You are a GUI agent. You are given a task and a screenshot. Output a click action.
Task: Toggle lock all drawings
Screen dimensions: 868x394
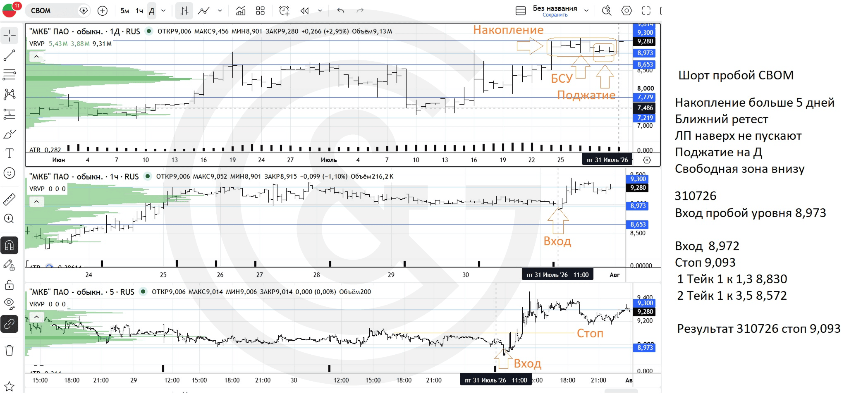[10, 285]
